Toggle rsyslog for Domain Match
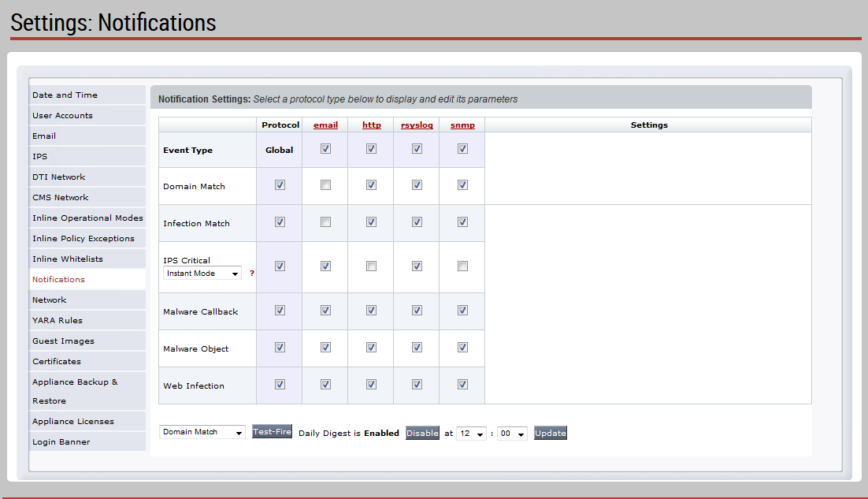Image resolution: width=868 pixels, height=499 pixels. point(417,185)
